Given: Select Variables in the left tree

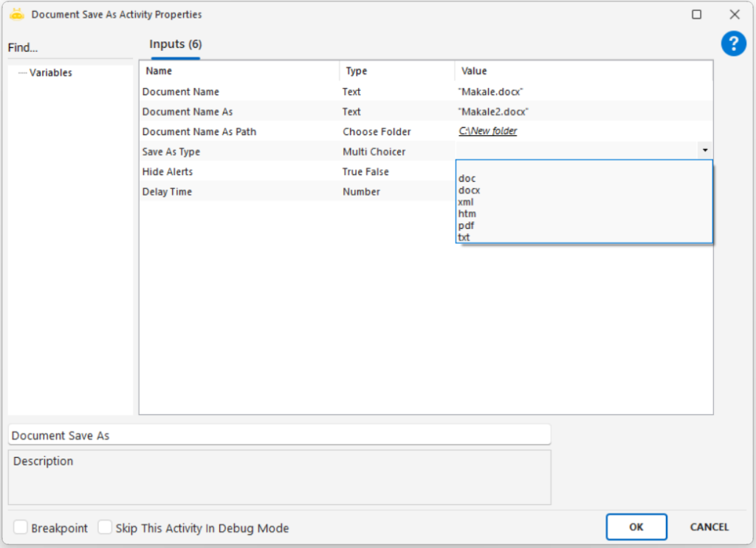Looking at the screenshot, I should pos(50,73).
